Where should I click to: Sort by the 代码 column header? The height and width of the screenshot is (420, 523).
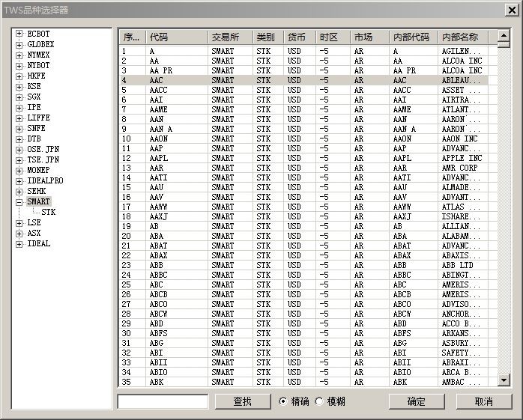[177, 37]
